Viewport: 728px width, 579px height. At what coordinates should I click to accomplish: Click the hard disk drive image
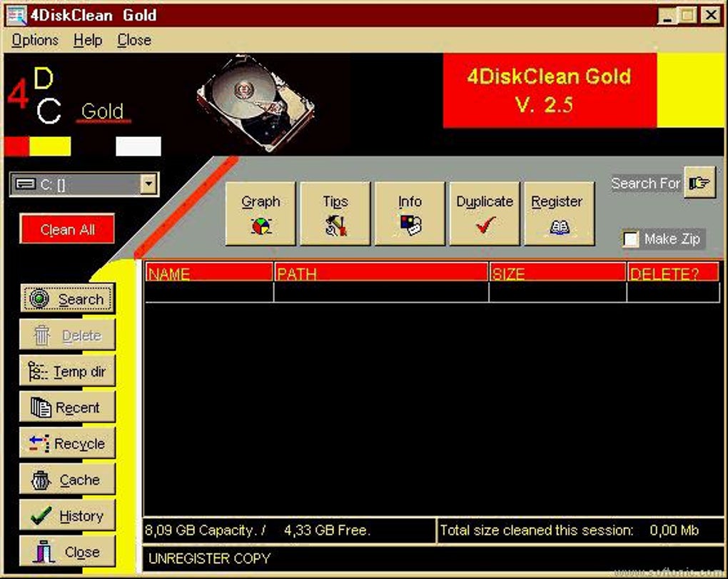click(x=256, y=103)
